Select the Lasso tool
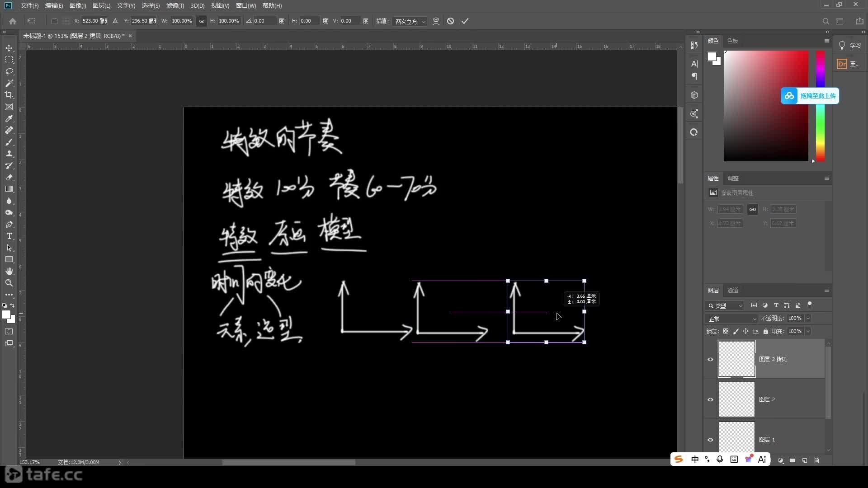 (x=9, y=71)
